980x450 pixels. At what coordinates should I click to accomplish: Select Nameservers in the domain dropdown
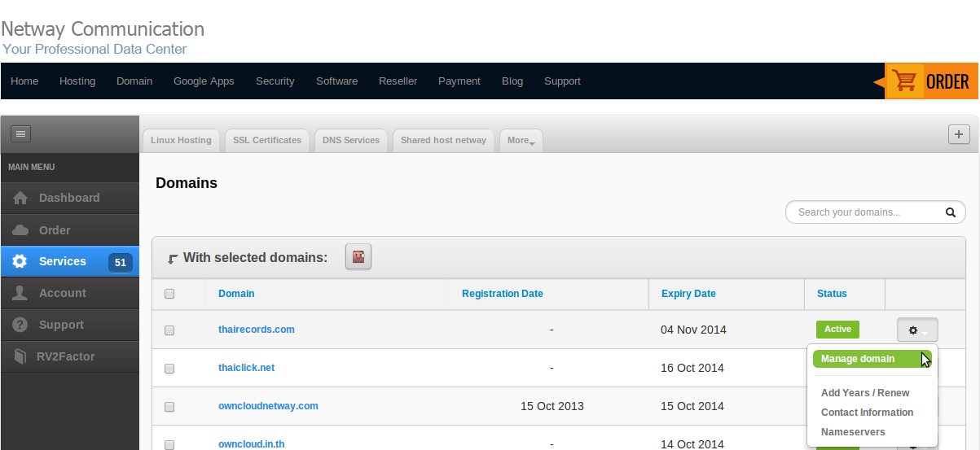[x=853, y=432]
